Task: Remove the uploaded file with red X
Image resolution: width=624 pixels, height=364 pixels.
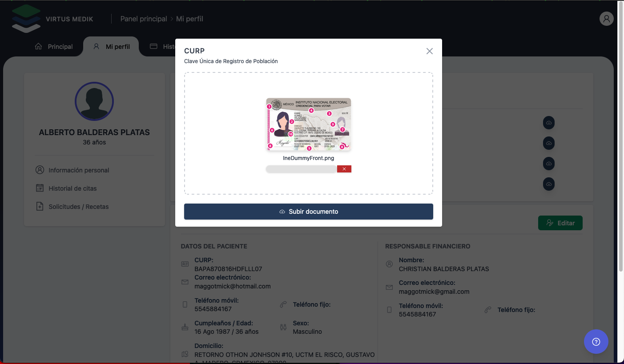Action: pos(344,169)
